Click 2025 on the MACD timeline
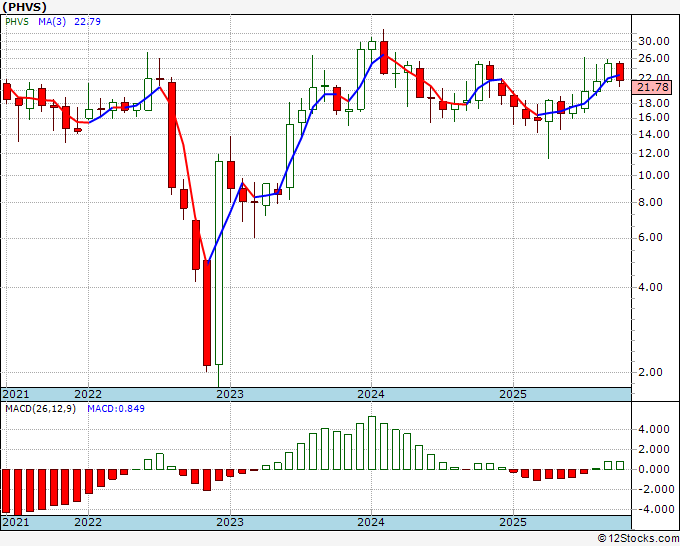The height and width of the screenshot is (546, 680). [x=513, y=522]
